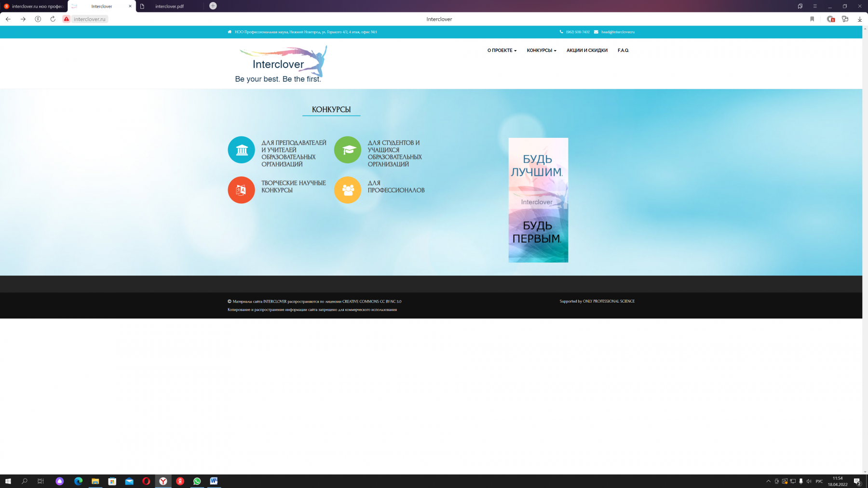
Task: Click the red site security warning icon
Action: (x=67, y=19)
